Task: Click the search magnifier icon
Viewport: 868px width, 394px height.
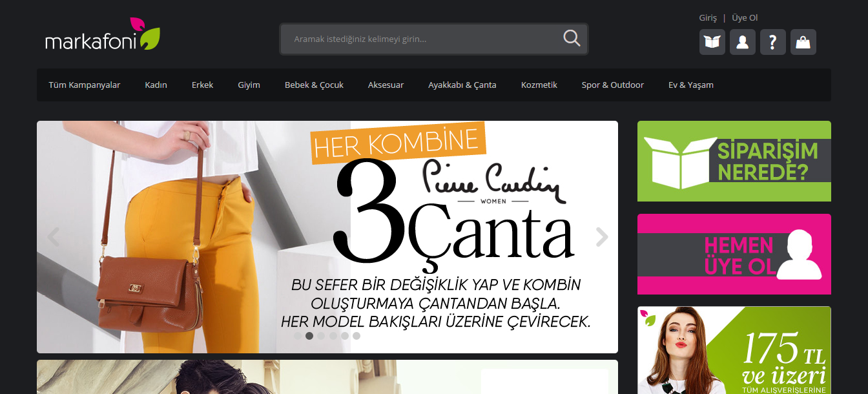Action: (572, 39)
